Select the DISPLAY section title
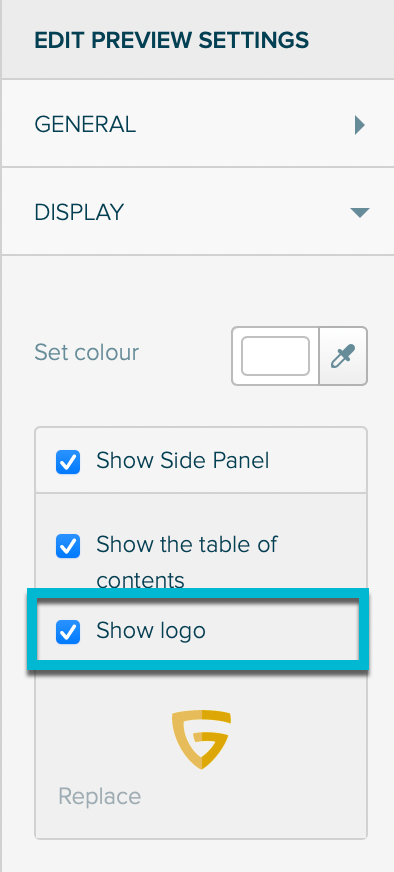 click(79, 212)
